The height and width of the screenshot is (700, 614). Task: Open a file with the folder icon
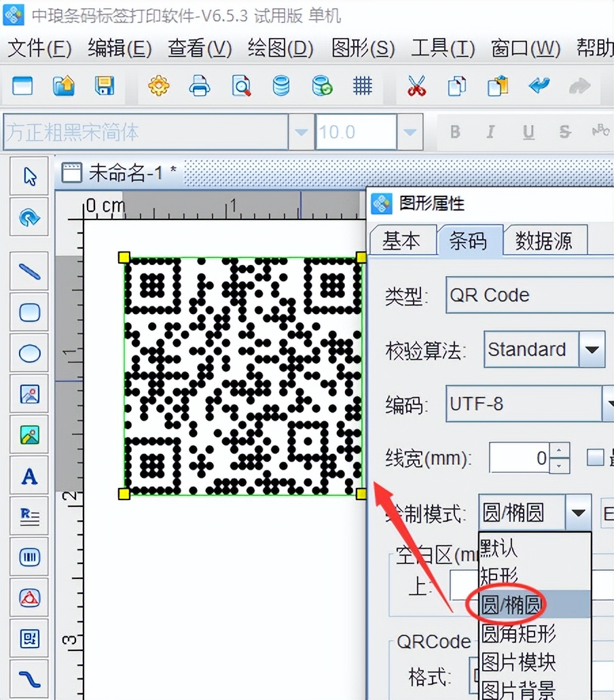pos(64,86)
